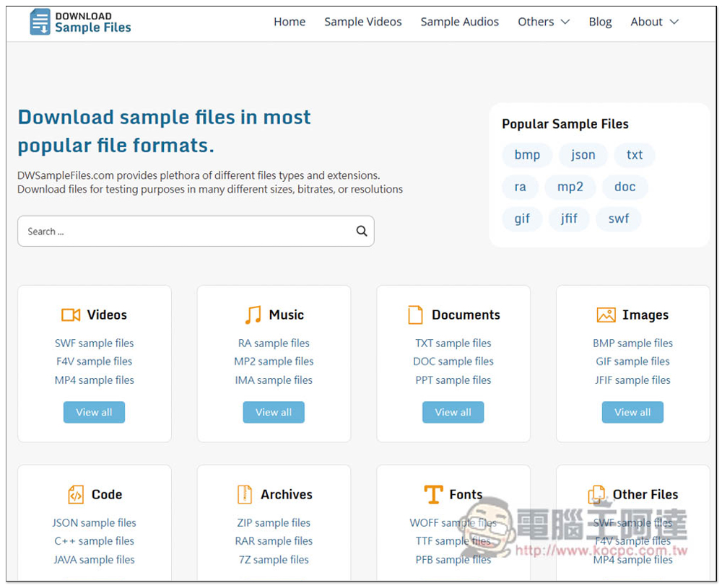Go to the Home page

point(290,22)
